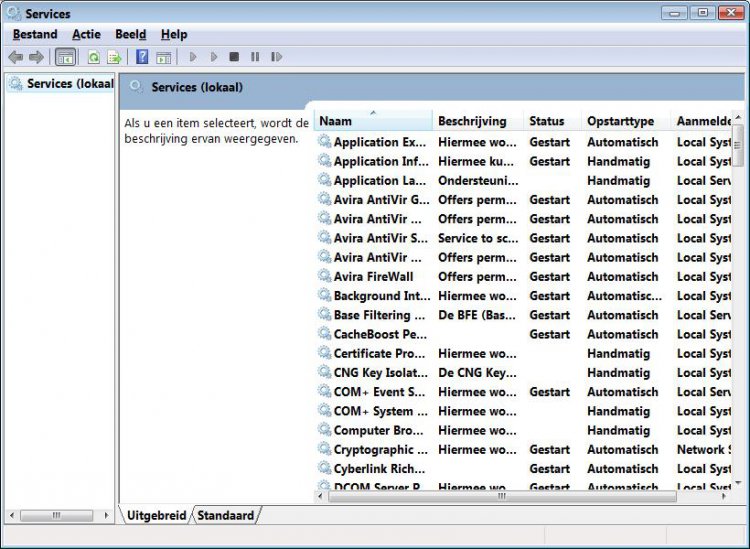Sort by the Aanmelden column header

coord(702,121)
